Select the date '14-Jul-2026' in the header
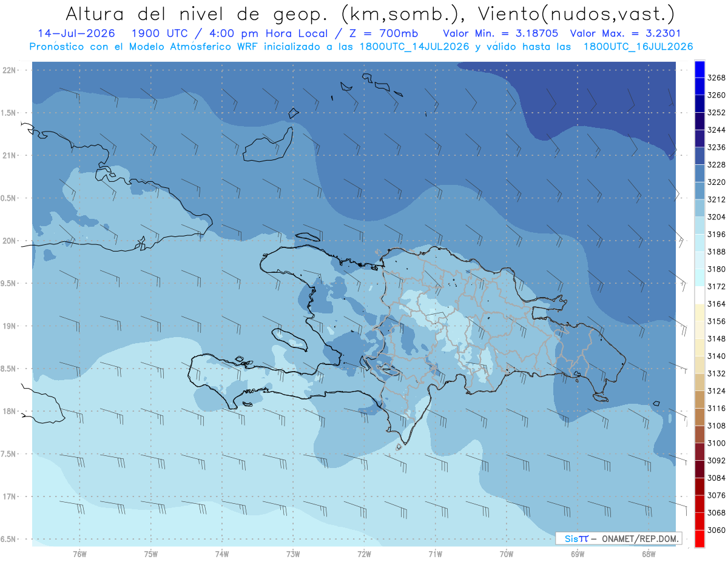This screenshot has height=562, width=728. pos(75,33)
